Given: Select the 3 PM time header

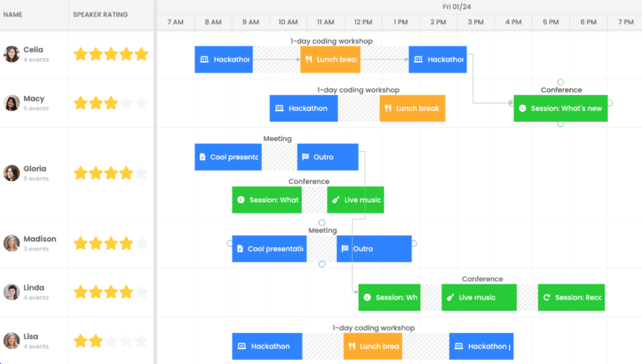Looking at the screenshot, I should pyautogui.click(x=476, y=22).
